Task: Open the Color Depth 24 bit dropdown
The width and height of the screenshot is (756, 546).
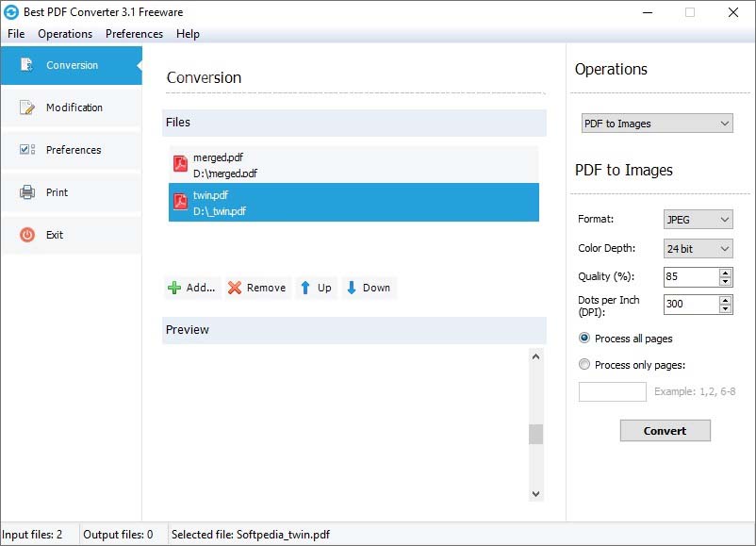Action: 698,249
